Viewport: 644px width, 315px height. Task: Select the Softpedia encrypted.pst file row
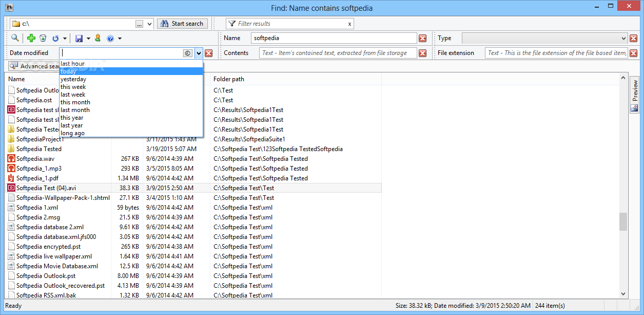pos(193,247)
